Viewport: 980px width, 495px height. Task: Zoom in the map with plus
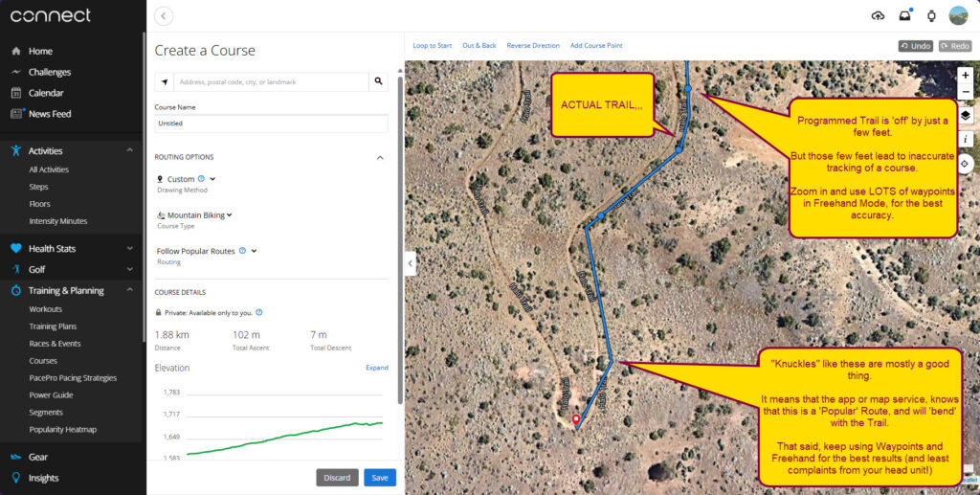point(966,75)
